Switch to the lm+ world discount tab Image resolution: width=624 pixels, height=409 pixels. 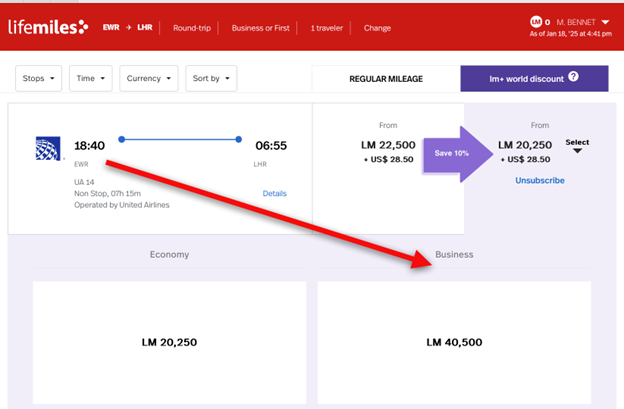[x=534, y=79]
